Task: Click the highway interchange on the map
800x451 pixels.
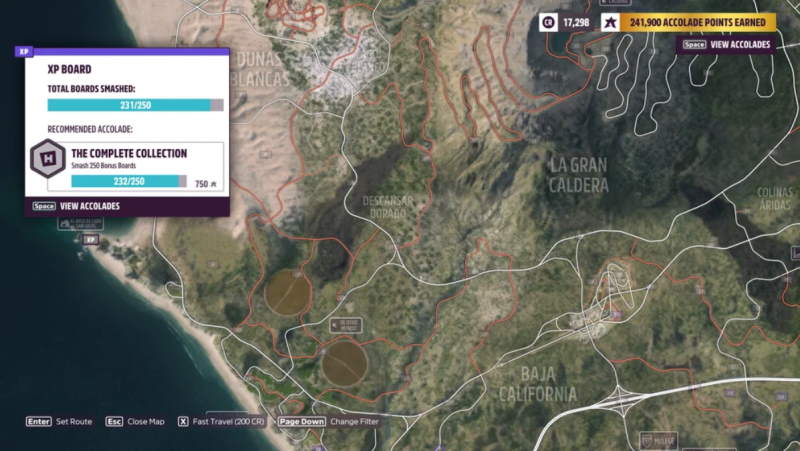Action: pos(620,397)
